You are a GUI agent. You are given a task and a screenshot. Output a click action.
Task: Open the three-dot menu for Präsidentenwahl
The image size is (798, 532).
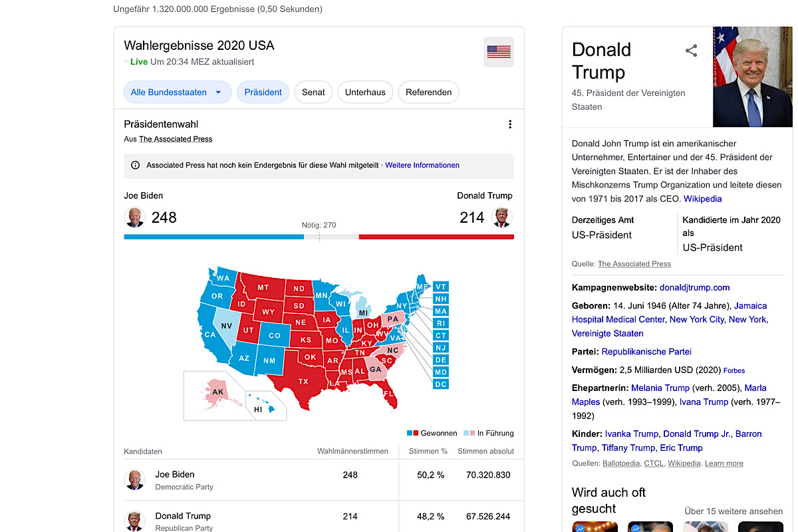[x=510, y=124]
